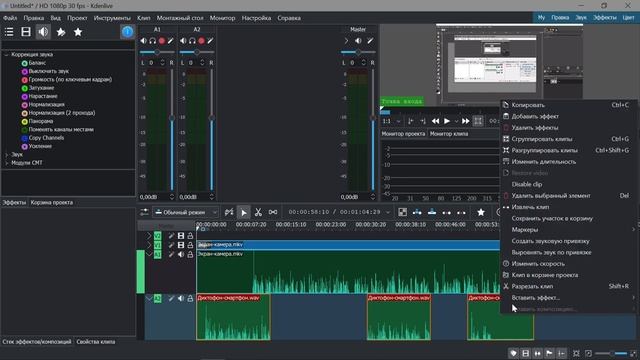Select the Copy Channels effect
Screen dimensions: 640x360
pyautogui.click(x=46, y=138)
